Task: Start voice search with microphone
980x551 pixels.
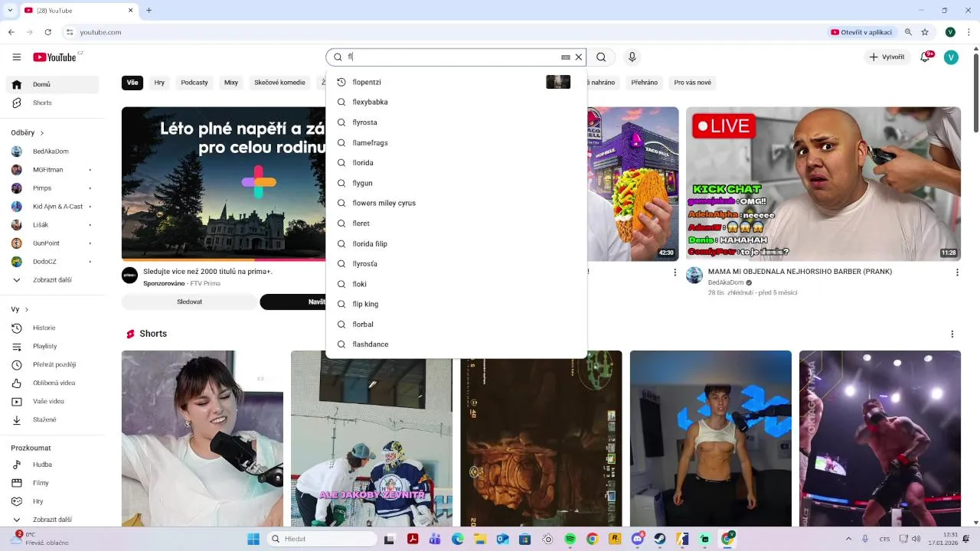Action: [x=632, y=57]
